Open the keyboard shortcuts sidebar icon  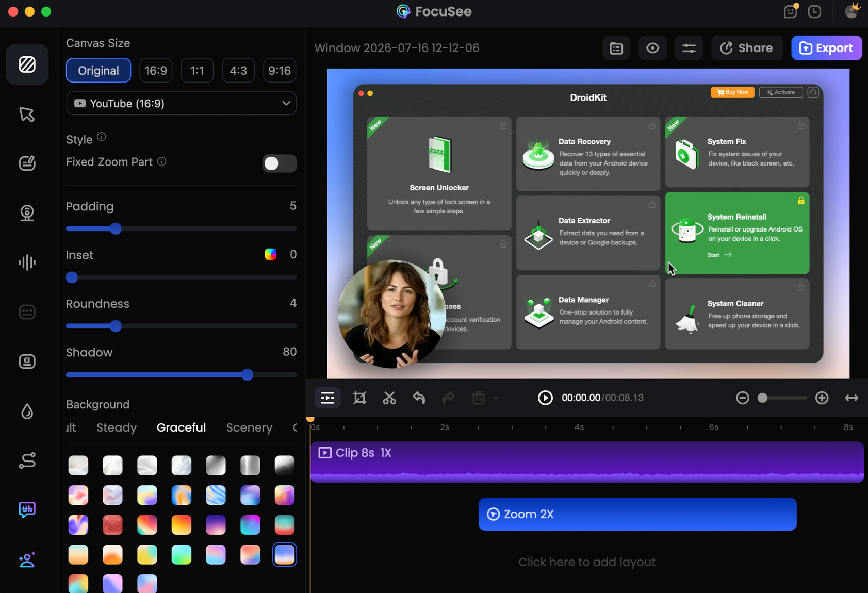click(27, 312)
